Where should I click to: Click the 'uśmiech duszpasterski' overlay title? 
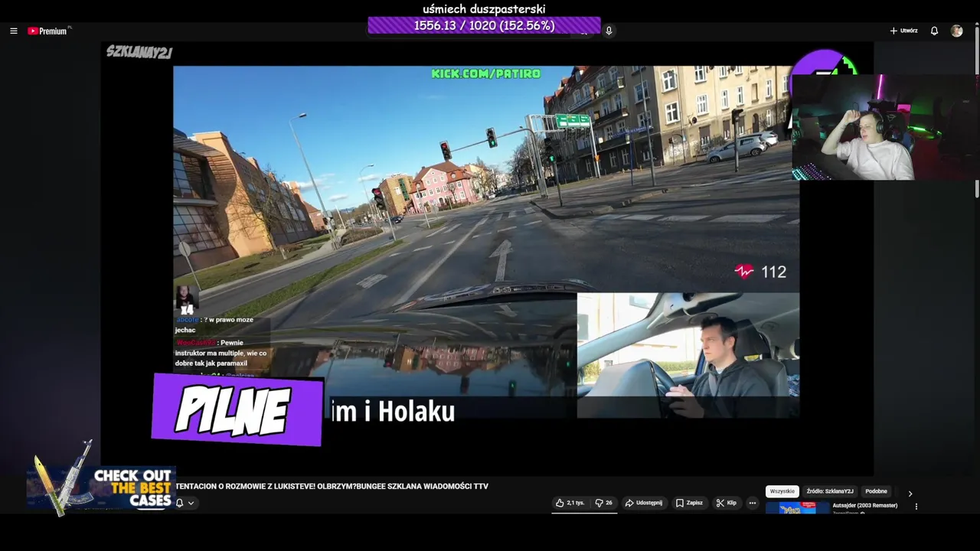(484, 9)
